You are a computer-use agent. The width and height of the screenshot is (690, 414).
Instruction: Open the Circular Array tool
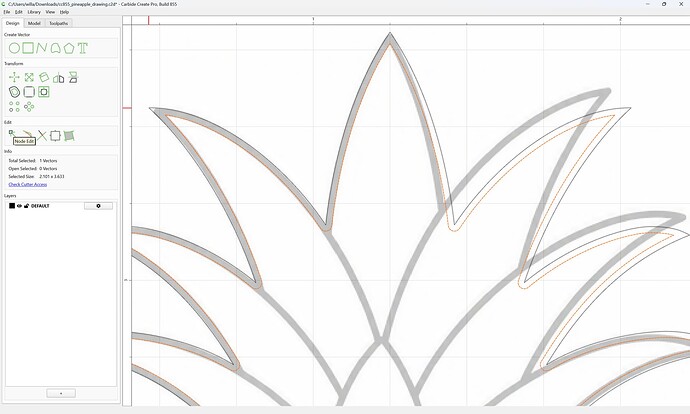click(x=29, y=106)
